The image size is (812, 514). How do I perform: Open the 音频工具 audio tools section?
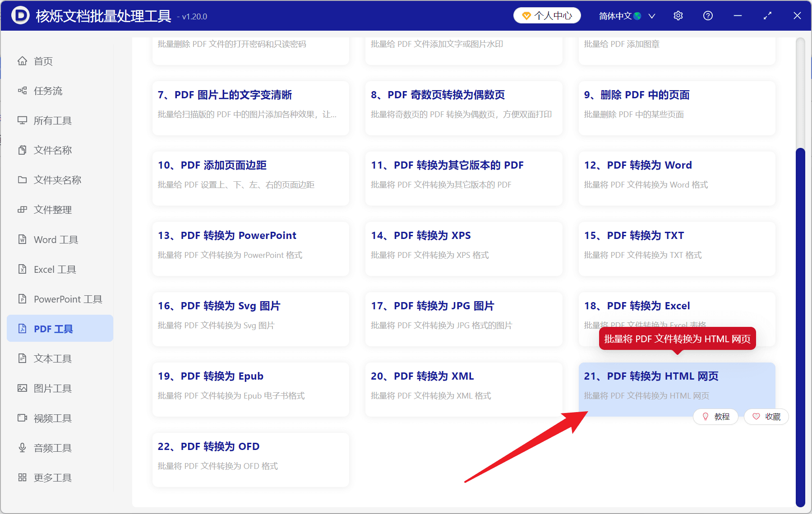click(x=51, y=448)
